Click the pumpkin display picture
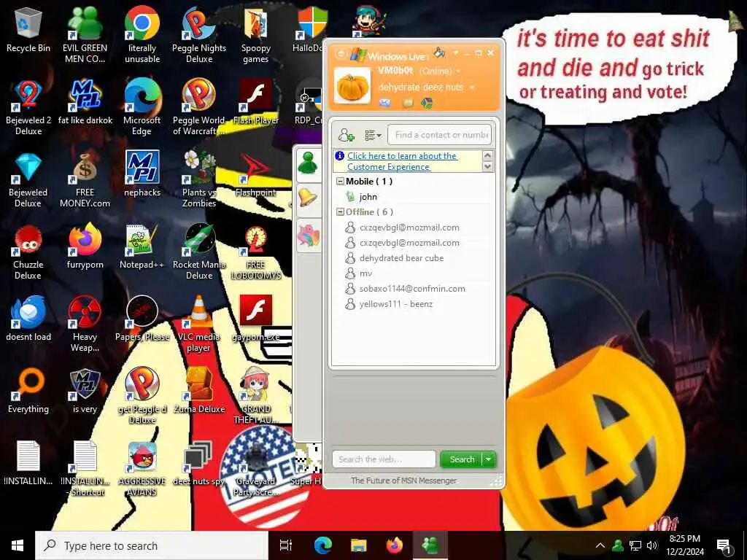 [352, 86]
